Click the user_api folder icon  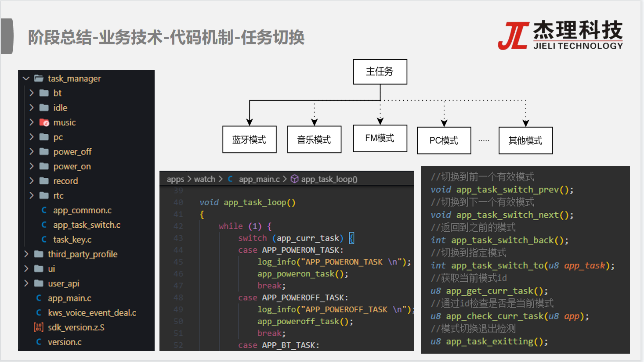(39, 283)
